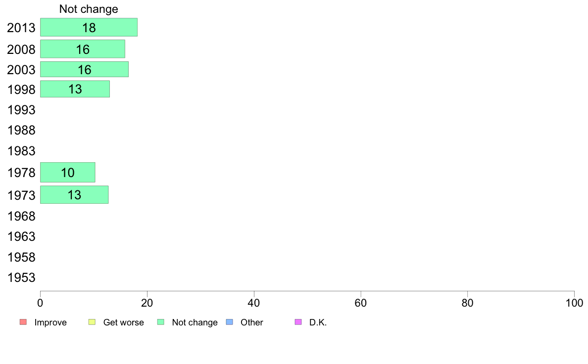Click the Other legend label
Viewport: 588px width, 364px height.
click(251, 322)
